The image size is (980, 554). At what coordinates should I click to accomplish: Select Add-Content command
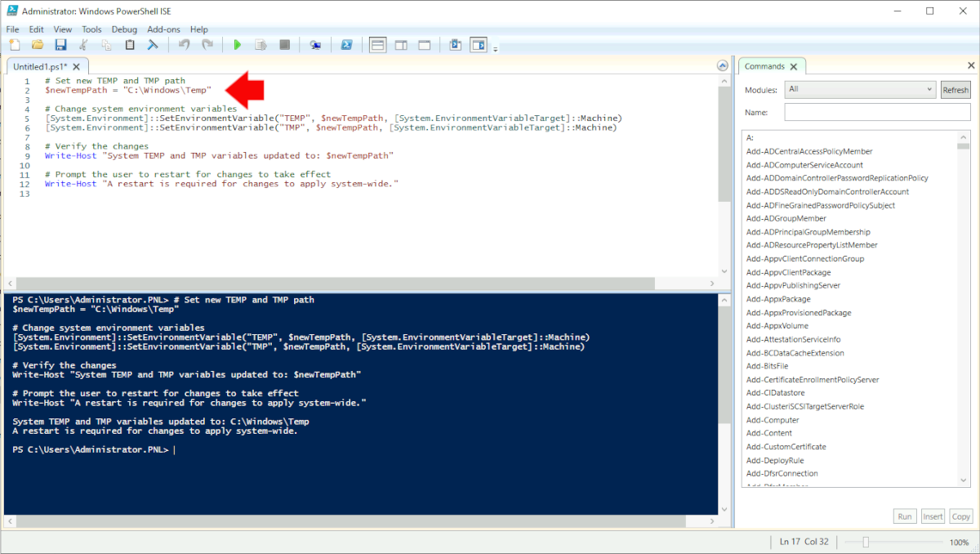(769, 433)
